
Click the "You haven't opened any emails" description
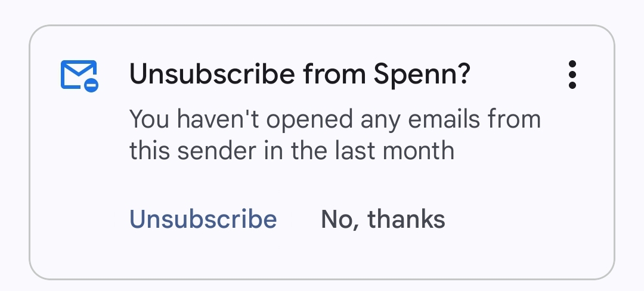pyautogui.click(x=335, y=119)
